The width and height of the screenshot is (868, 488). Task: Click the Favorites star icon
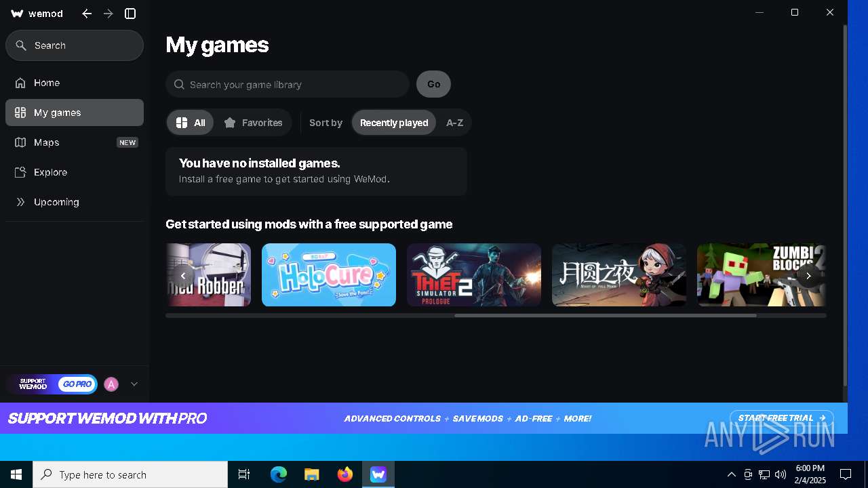[230, 123]
